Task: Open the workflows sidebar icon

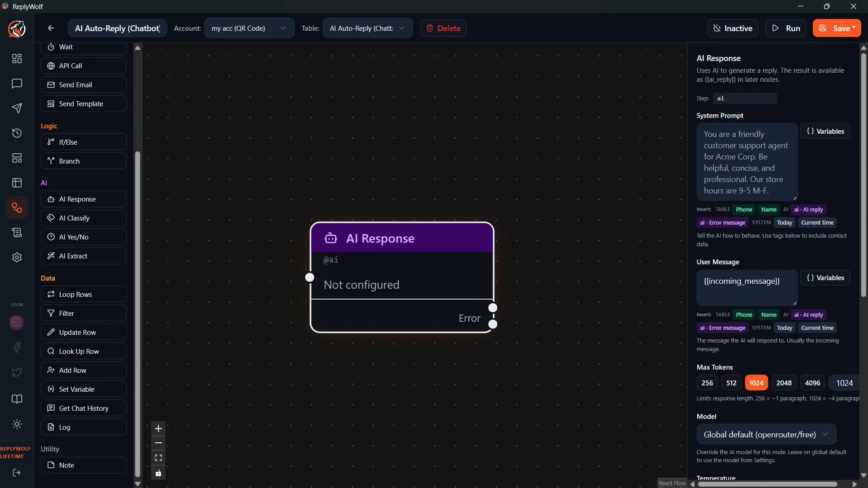Action: point(17,208)
